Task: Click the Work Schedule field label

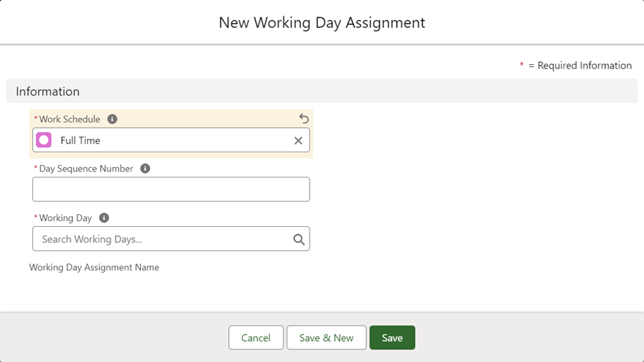Action: pyautogui.click(x=69, y=119)
